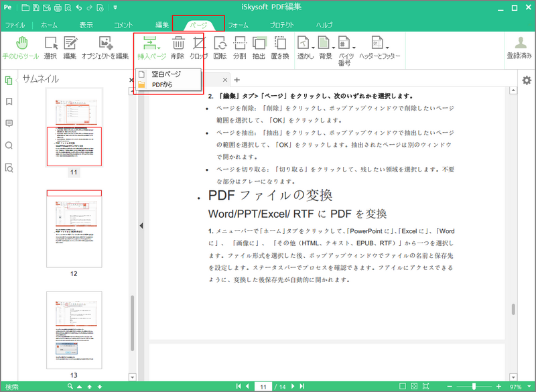Expand the quick access toolbar customization arrow
Screen dimensions: 536x392
coord(114,6)
